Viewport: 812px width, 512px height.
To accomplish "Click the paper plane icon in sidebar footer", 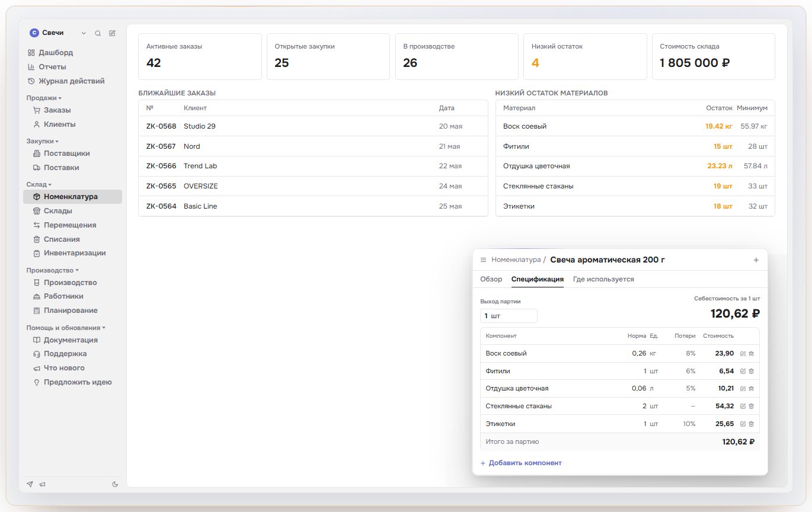I will (x=30, y=484).
